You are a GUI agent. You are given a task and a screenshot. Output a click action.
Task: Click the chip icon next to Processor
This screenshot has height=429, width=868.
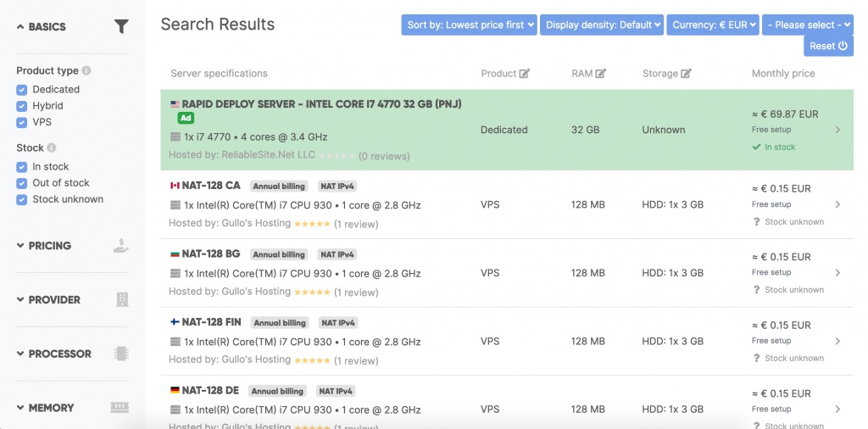pyautogui.click(x=121, y=354)
